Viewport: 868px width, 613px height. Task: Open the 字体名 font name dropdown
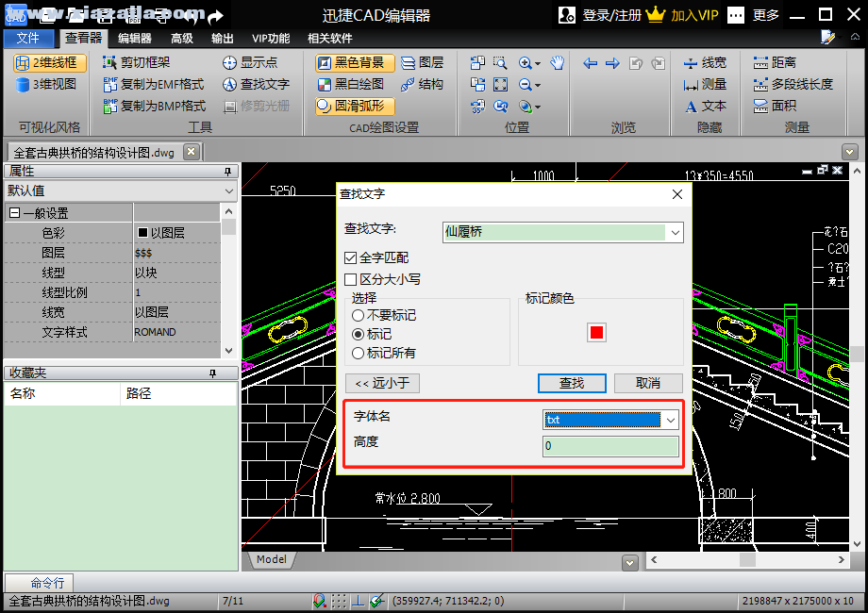tap(671, 420)
